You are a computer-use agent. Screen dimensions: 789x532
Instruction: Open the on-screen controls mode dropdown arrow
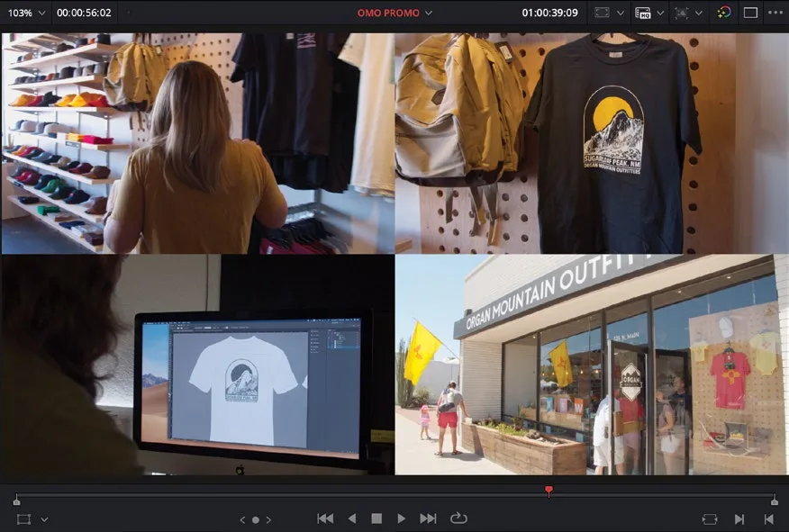click(45, 520)
